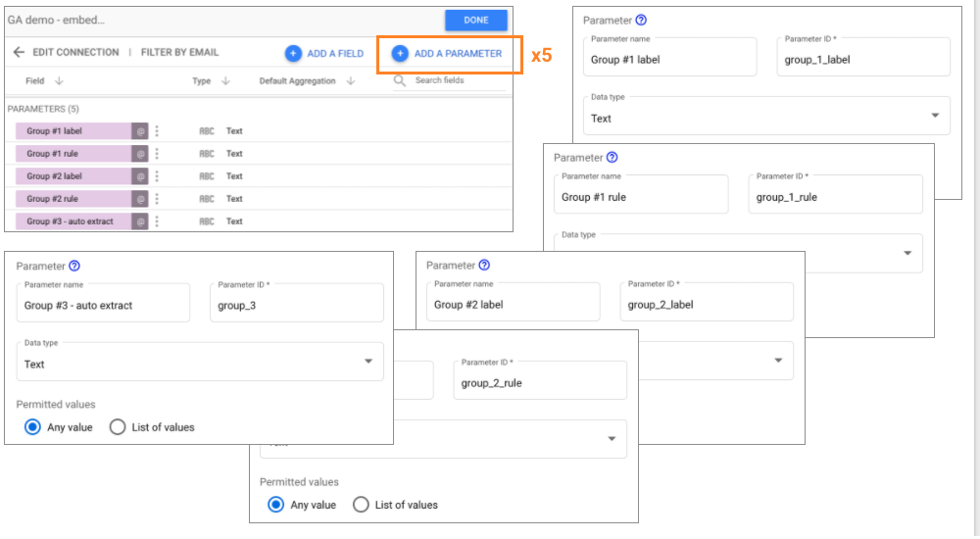Open the three-dot menu for Group #1 rule
The width and height of the screenshot is (980, 539).
point(157,154)
